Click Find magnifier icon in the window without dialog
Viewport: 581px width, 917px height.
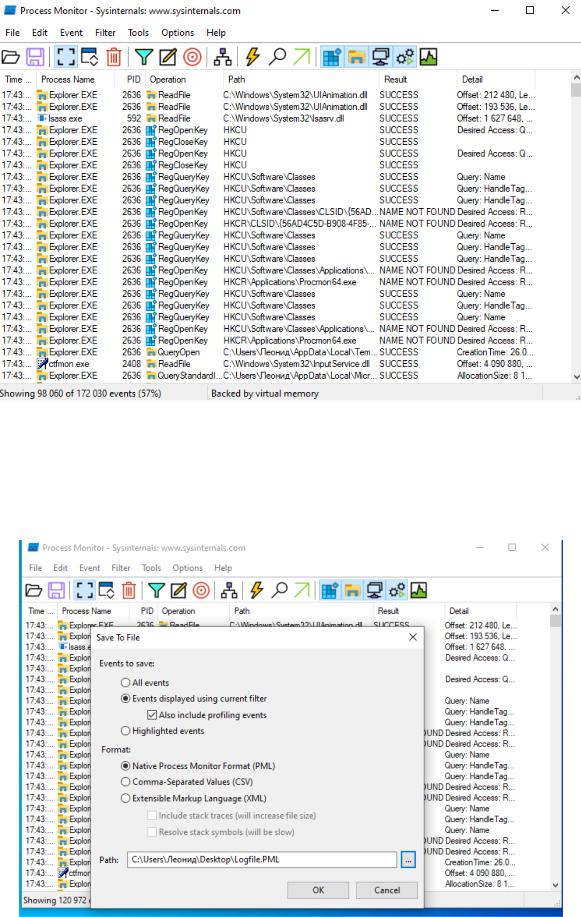coord(277,57)
